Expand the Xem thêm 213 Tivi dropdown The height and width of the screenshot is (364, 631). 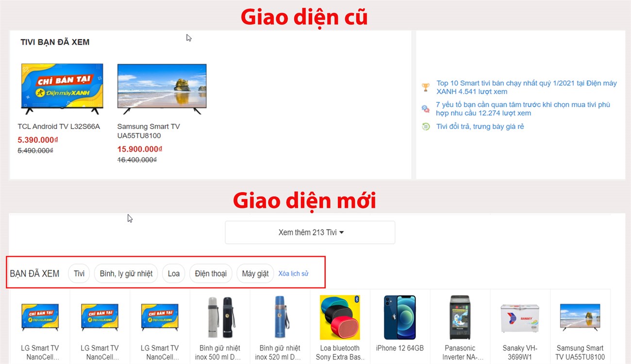click(310, 232)
